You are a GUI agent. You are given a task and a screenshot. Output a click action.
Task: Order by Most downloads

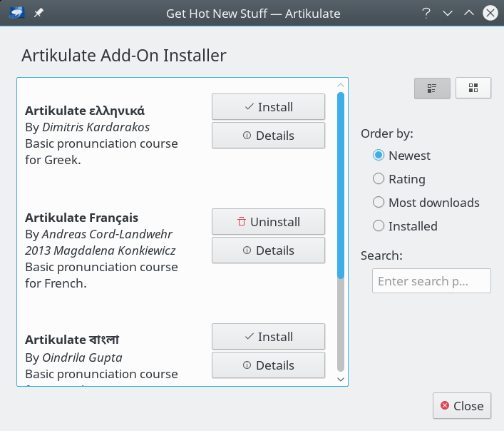click(x=426, y=203)
